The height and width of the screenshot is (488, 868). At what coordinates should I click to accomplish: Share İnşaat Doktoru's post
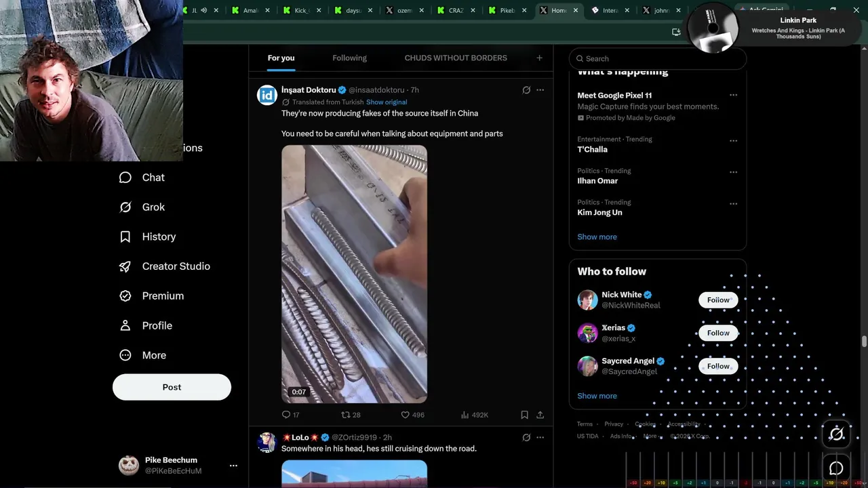[540, 415]
